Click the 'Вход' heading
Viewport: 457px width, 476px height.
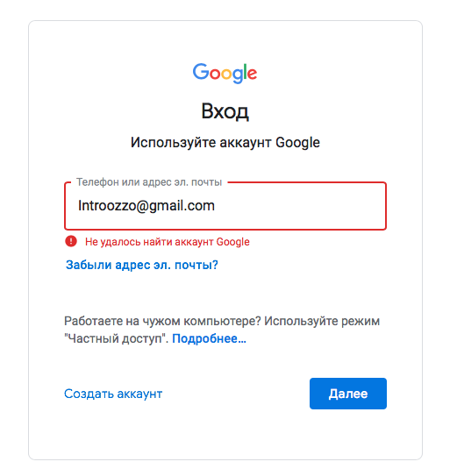(x=225, y=111)
